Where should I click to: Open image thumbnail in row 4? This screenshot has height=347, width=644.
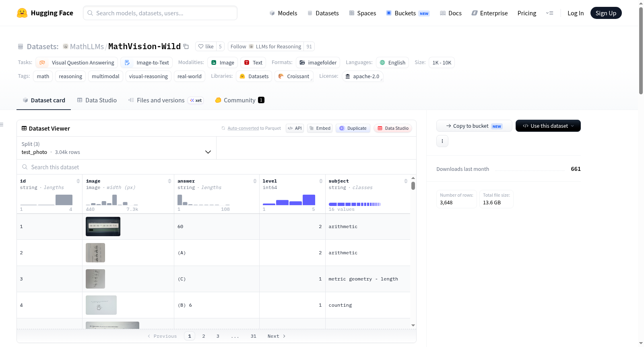[101, 305]
